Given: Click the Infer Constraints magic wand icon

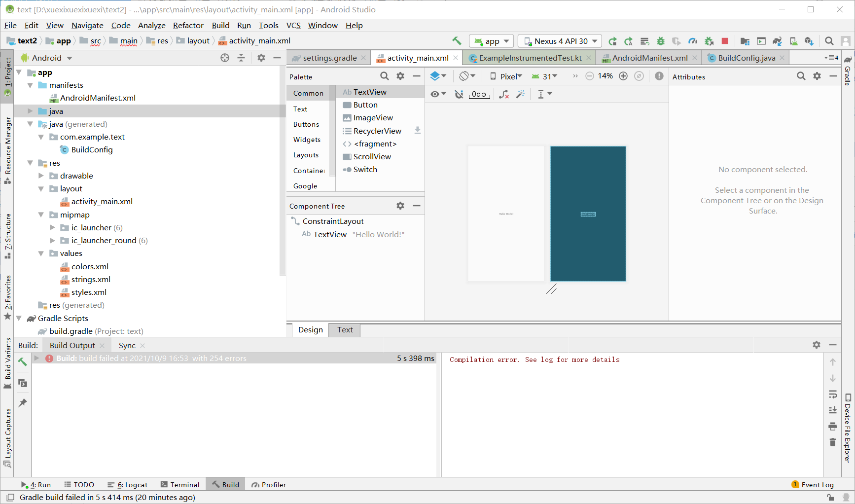Looking at the screenshot, I should [x=520, y=94].
